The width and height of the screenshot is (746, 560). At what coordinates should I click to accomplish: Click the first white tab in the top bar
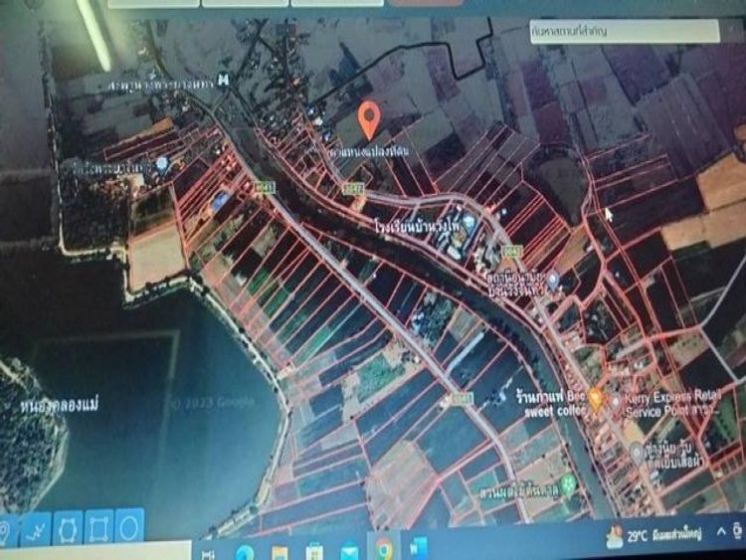click(x=152, y=3)
